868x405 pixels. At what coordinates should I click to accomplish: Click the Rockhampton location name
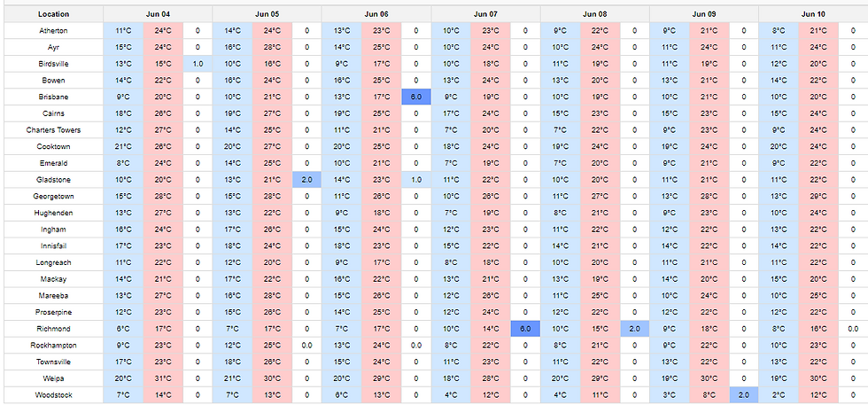54,345
